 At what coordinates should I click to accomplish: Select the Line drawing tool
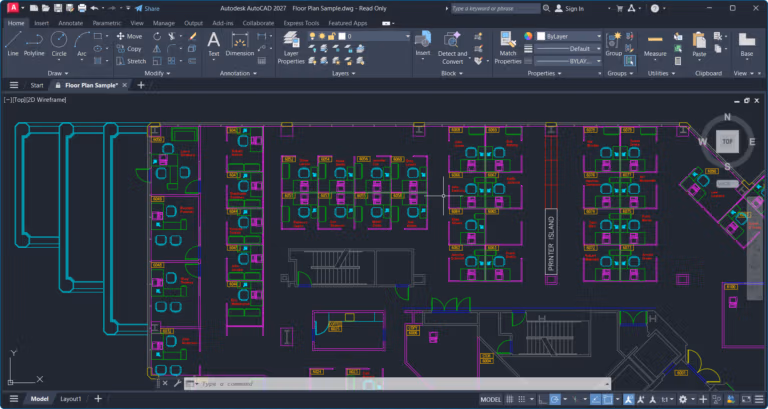(13, 45)
